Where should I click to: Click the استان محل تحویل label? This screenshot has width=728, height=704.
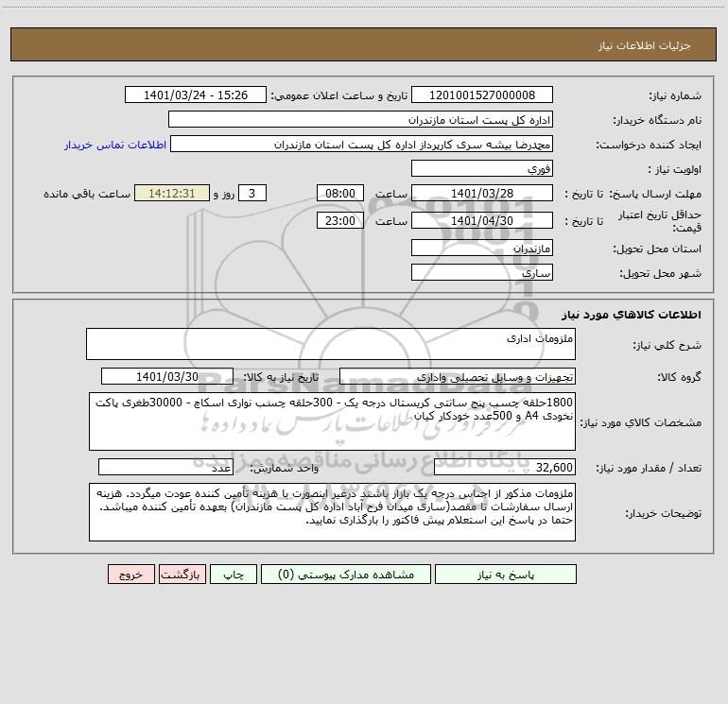657,249
